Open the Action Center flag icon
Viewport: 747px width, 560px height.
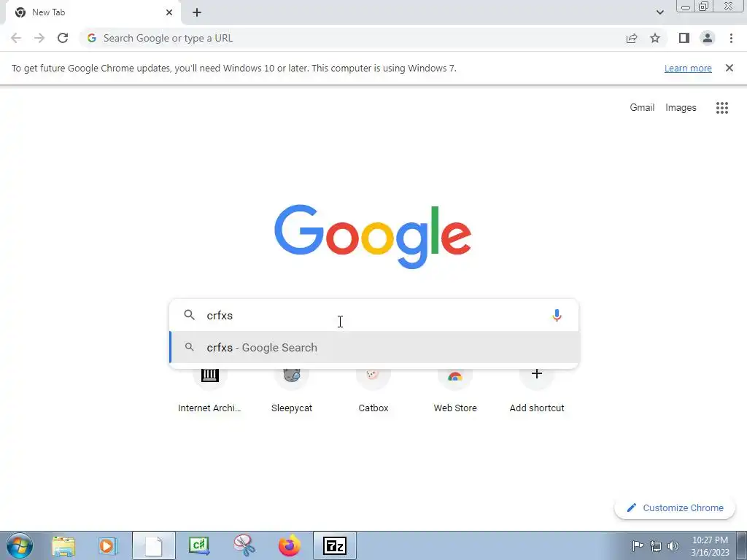637,546
